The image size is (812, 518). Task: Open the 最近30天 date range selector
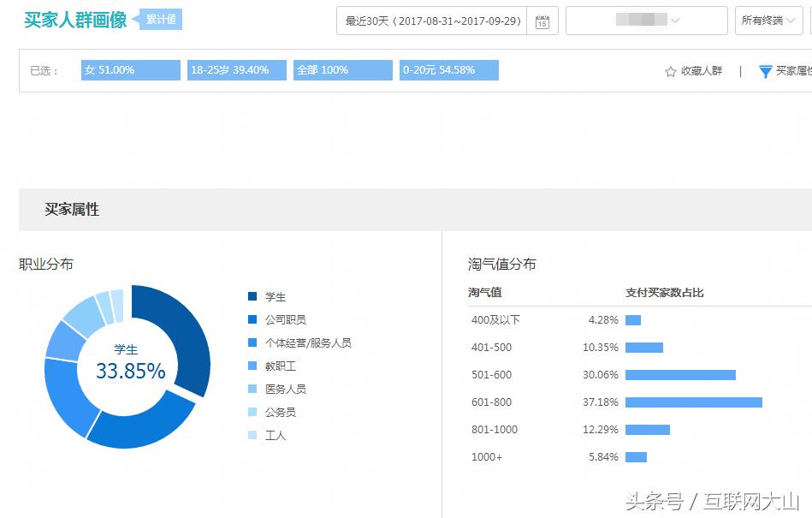tap(433, 21)
